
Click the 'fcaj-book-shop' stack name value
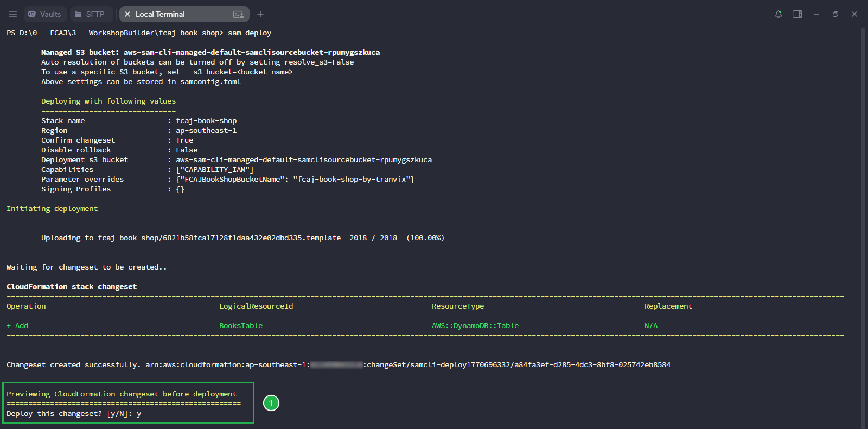tap(206, 121)
